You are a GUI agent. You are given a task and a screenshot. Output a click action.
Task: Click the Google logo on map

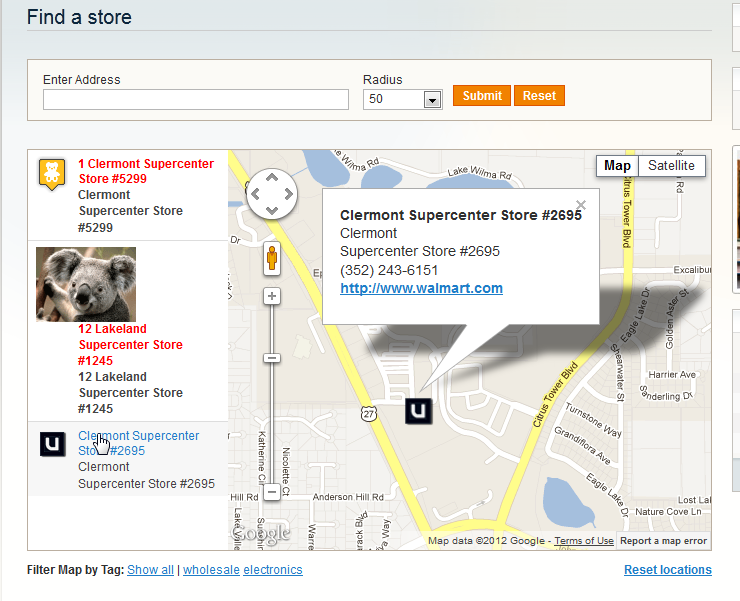pos(261,533)
